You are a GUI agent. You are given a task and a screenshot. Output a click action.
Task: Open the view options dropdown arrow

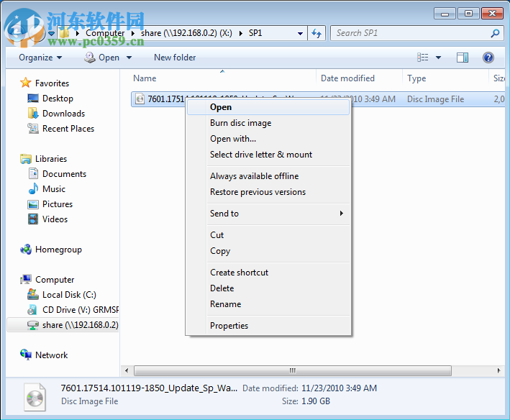(x=438, y=58)
